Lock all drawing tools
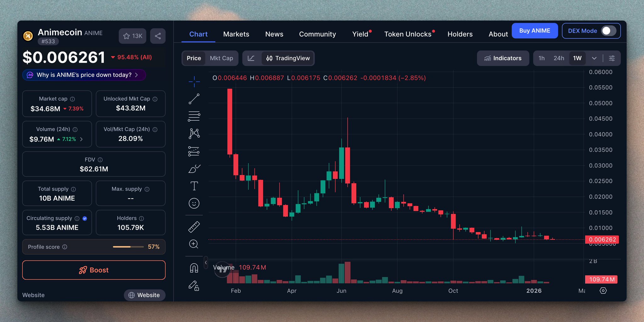 [x=194, y=285]
